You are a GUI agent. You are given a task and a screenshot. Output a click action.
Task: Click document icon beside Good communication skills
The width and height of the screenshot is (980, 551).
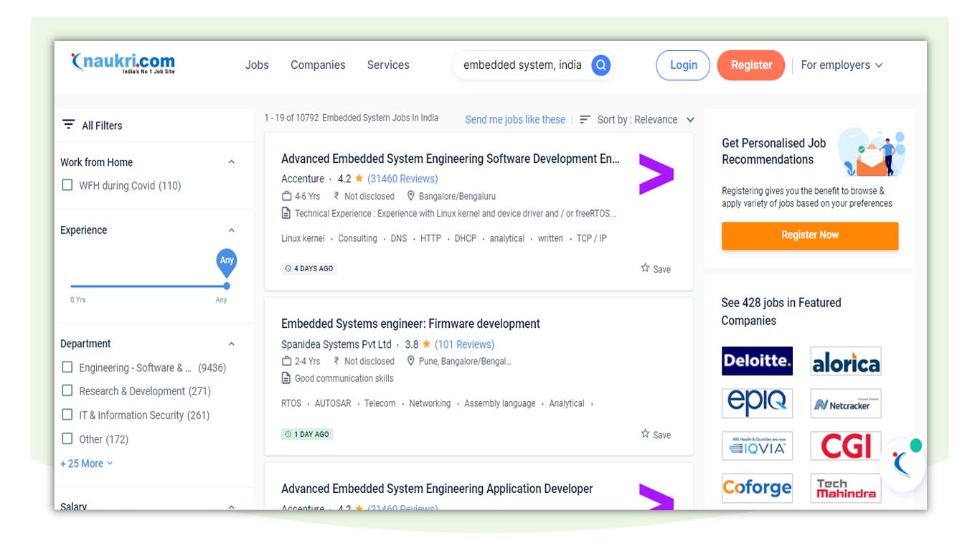286,378
